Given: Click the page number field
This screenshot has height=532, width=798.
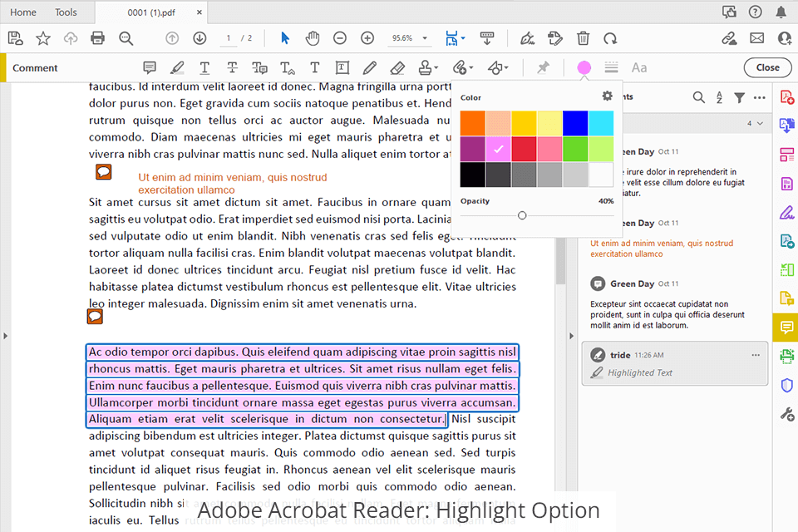Looking at the screenshot, I should click(x=229, y=38).
